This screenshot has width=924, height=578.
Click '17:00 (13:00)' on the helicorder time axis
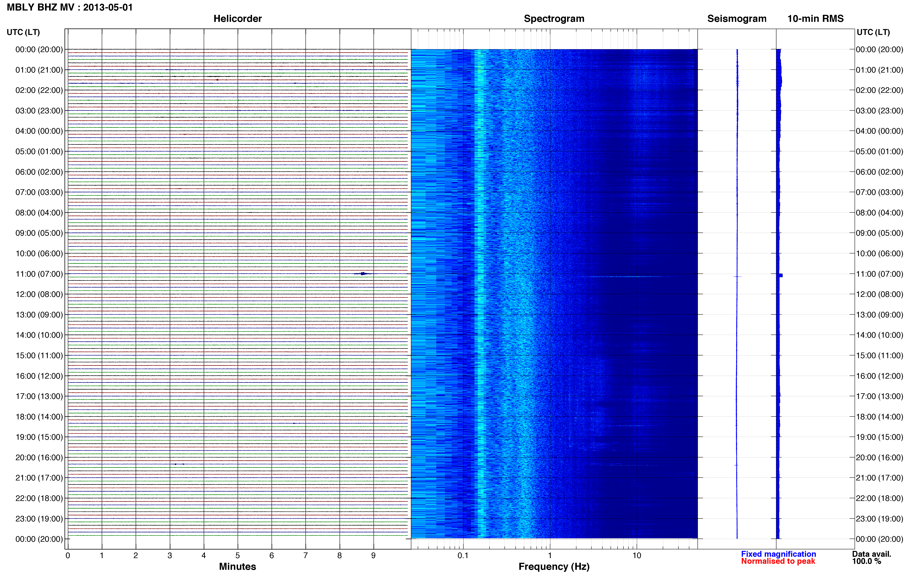tap(39, 396)
